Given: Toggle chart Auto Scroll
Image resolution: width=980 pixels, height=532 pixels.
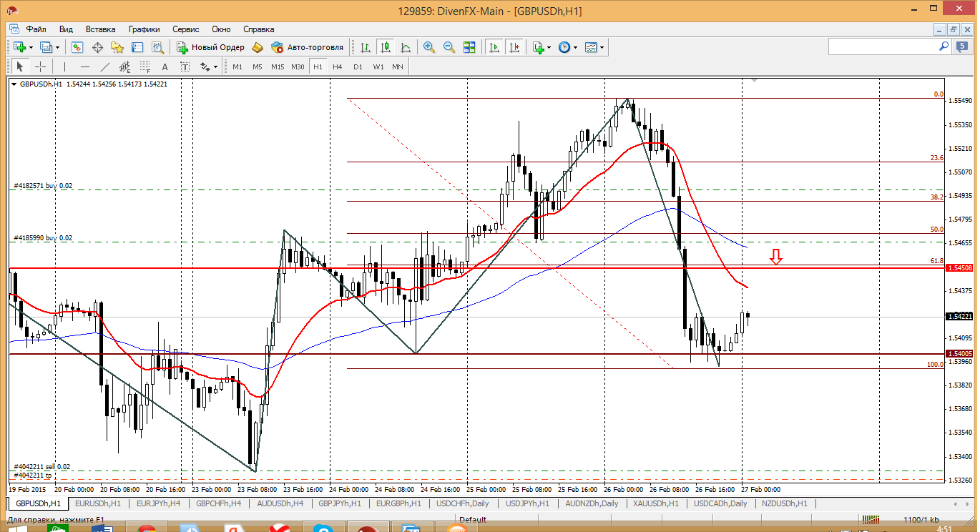Looking at the screenshot, I should (x=494, y=47).
